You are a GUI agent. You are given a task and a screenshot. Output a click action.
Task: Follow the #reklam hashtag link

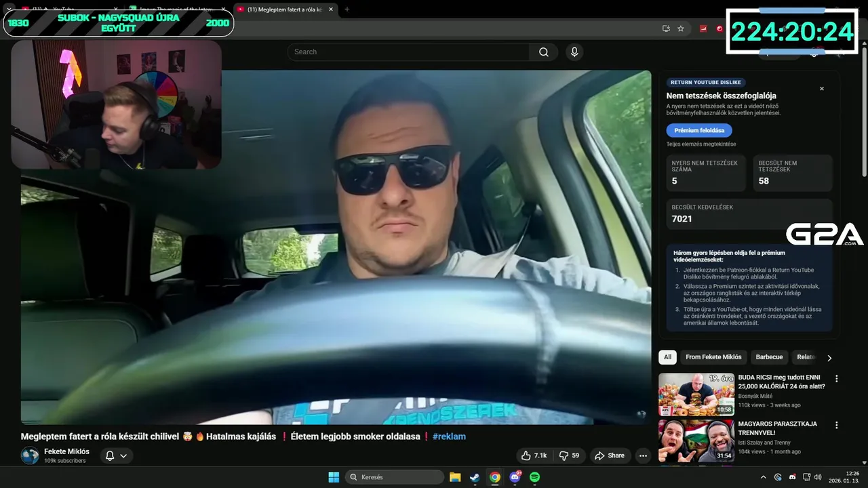449,436
